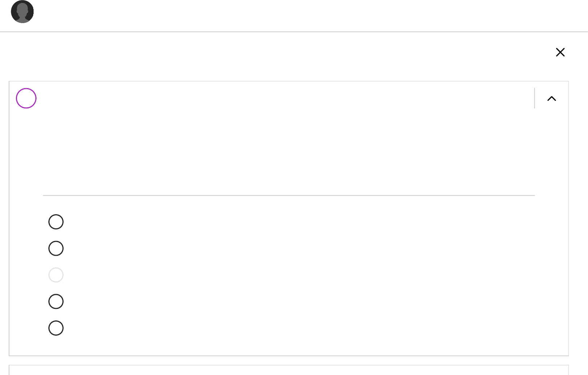The width and height of the screenshot is (588, 375).
Task: Click the purple circle question indicator
Action: click(26, 98)
